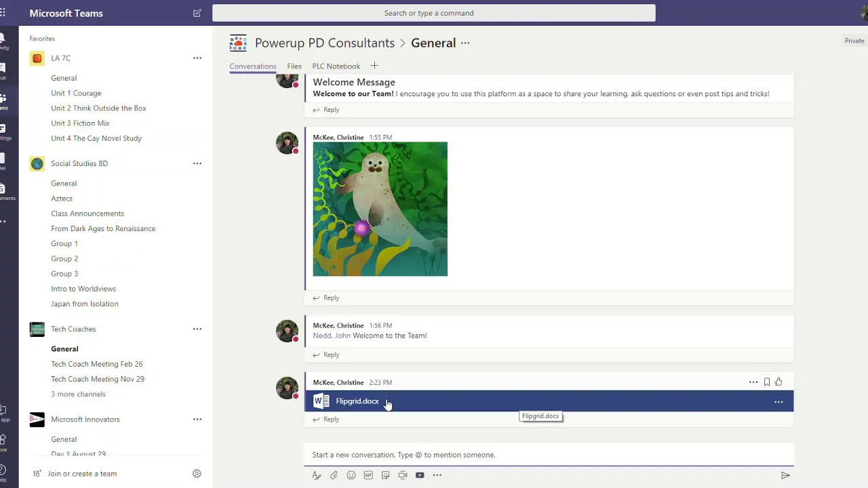Like the Flipgrid.docx message
This screenshot has height=488, width=868.
click(778, 382)
